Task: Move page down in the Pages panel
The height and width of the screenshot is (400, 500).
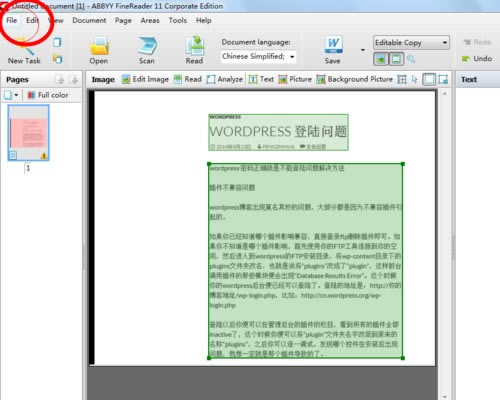Action: tap(74, 79)
